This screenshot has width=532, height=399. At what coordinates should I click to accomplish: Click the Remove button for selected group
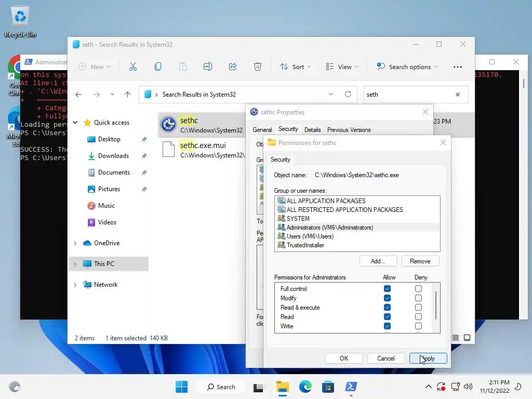click(x=420, y=261)
